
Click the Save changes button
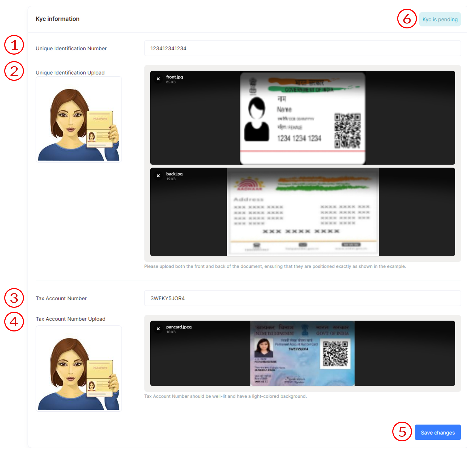(438, 432)
